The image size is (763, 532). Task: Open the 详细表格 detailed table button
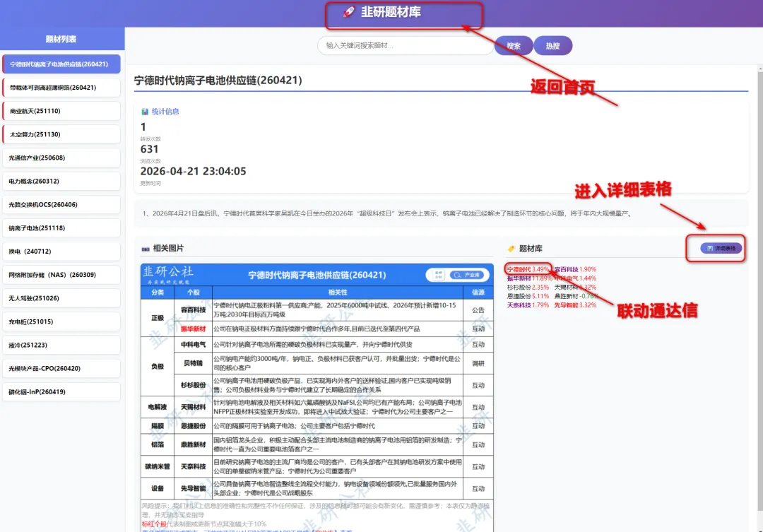[721, 248]
